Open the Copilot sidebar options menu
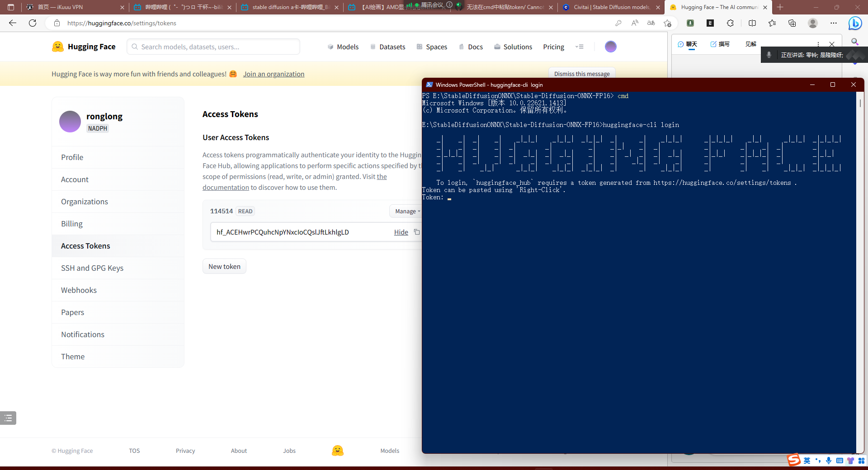 (x=818, y=44)
